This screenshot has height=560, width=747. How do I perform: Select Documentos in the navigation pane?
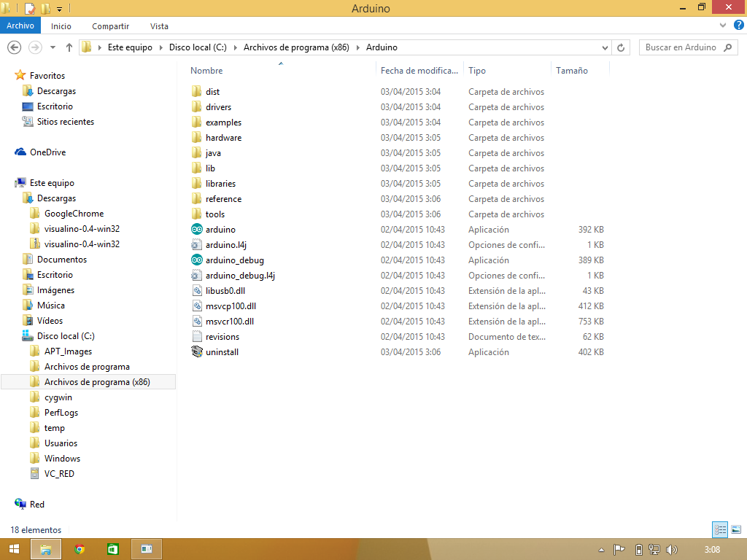click(x=62, y=260)
